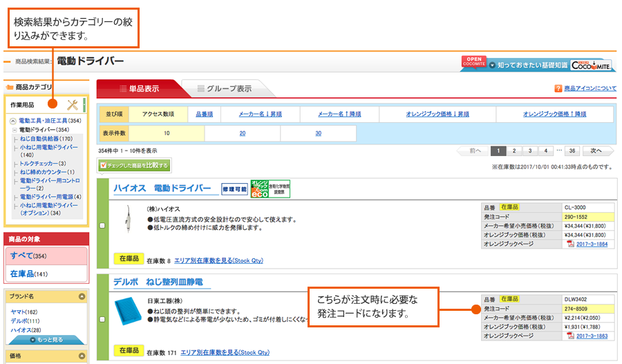Image resolution: width=622 pixels, height=364 pixels.
Task: Select 小ねじ用電動ドライバー(140) category
Action: point(48,151)
